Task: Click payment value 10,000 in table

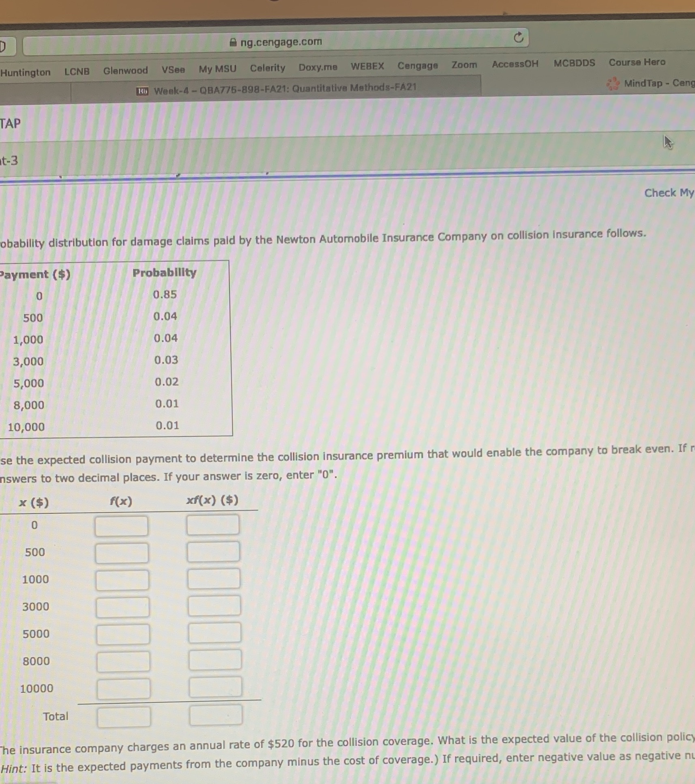Action: (x=26, y=427)
